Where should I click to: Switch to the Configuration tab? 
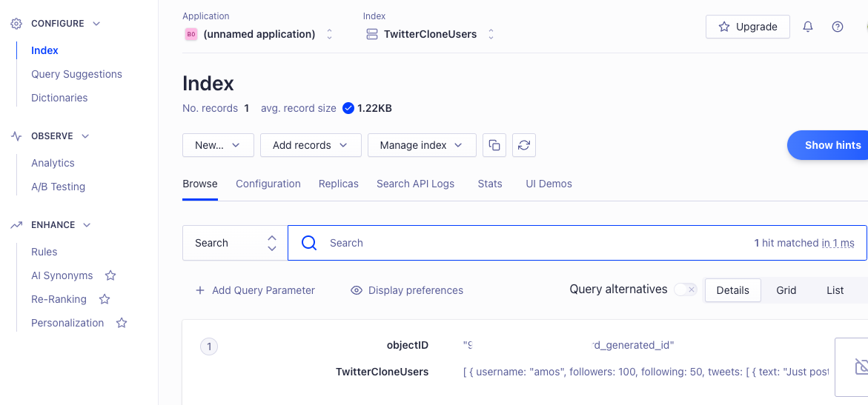click(268, 184)
